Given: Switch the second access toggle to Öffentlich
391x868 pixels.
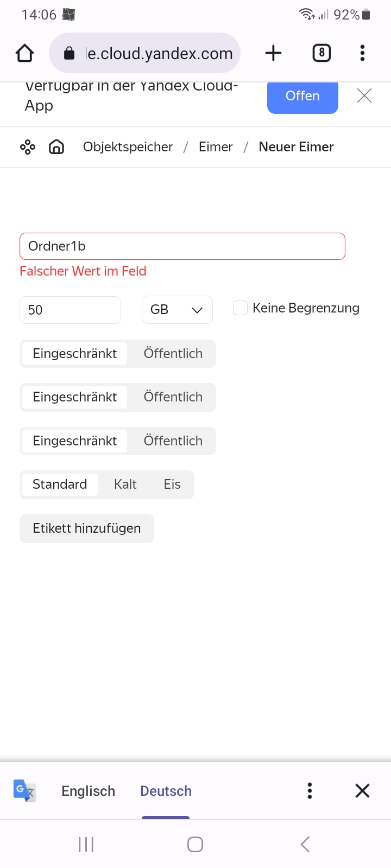Looking at the screenshot, I should coord(173,397).
